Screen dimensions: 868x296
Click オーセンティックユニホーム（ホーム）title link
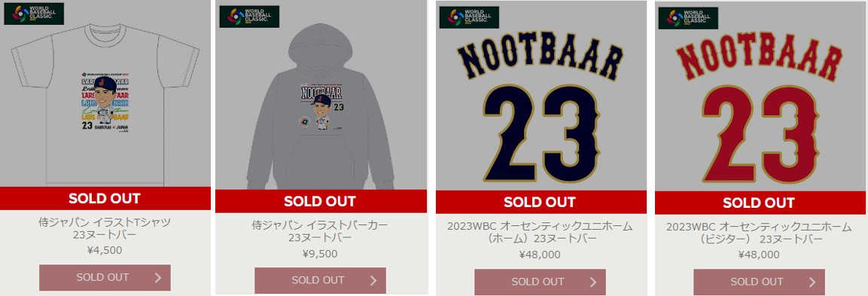tap(540, 233)
